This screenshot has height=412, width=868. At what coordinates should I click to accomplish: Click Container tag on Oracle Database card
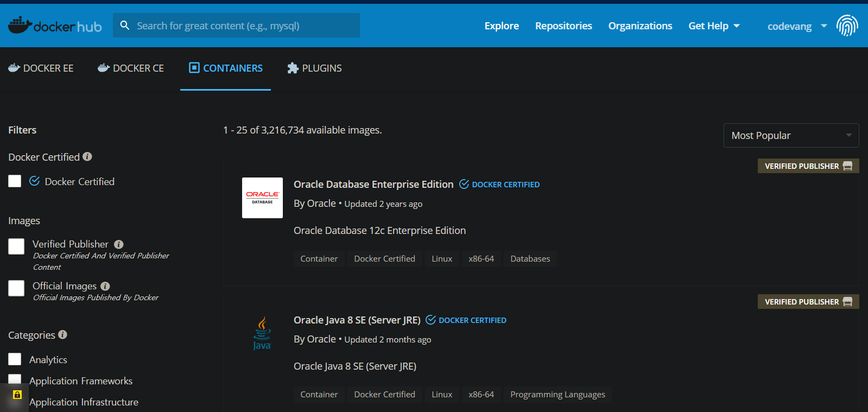(319, 258)
